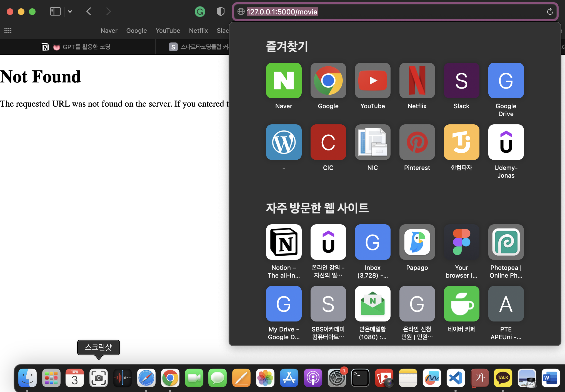The height and width of the screenshot is (392, 565).
Task: Open the Slack favorite tile
Action: tap(461, 81)
